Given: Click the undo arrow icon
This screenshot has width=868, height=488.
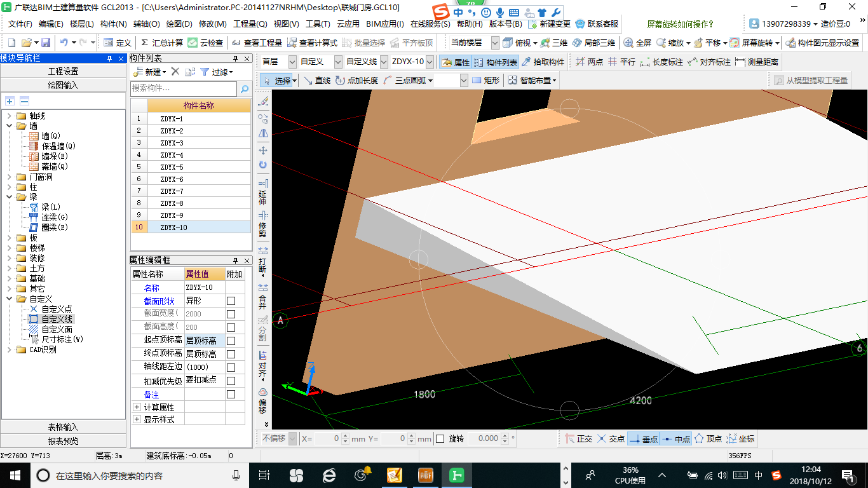Looking at the screenshot, I should (64, 43).
